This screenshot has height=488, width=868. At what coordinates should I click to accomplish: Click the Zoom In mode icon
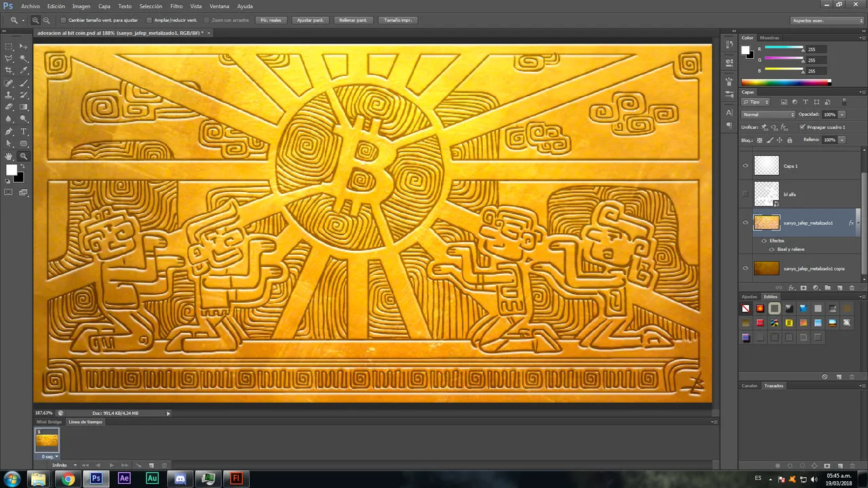pyautogui.click(x=36, y=20)
